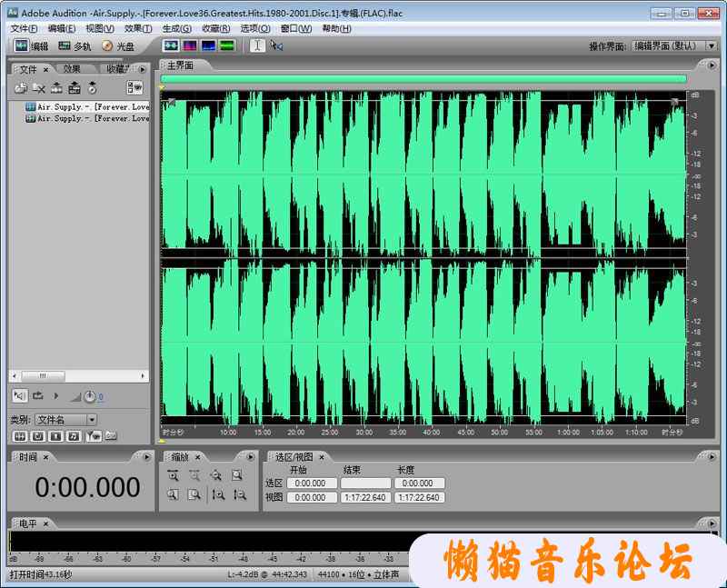The width and height of the screenshot is (727, 588).
Task: Click Zoom Out Vertically icon
Action: point(240,494)
